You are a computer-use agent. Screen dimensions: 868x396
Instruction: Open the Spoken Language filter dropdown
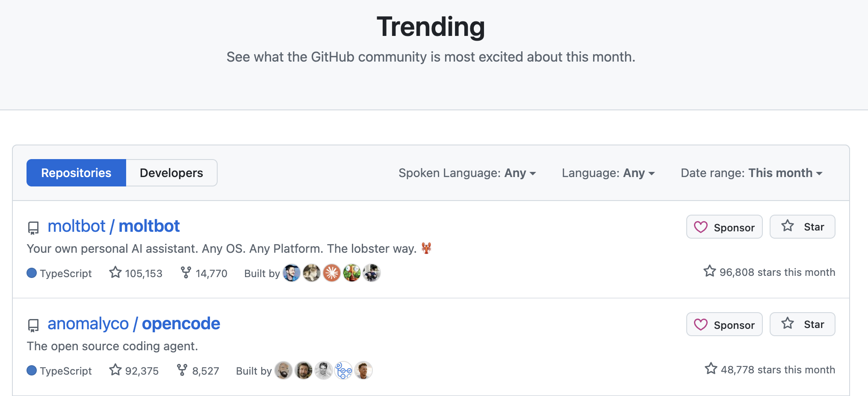coord(467,173)
